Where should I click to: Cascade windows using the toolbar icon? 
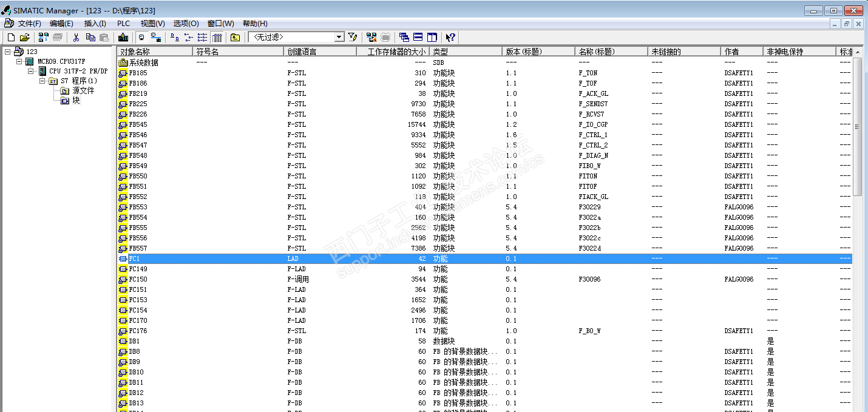(404, 37)
